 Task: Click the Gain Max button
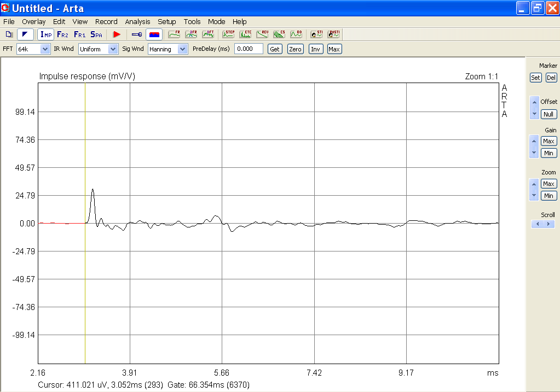[549, 141]
